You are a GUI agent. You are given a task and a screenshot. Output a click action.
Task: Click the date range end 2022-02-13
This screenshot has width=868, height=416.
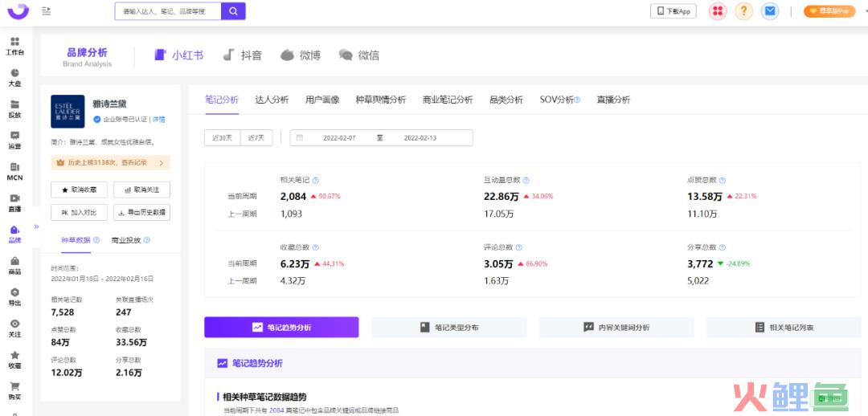click(x=420, y=138)
